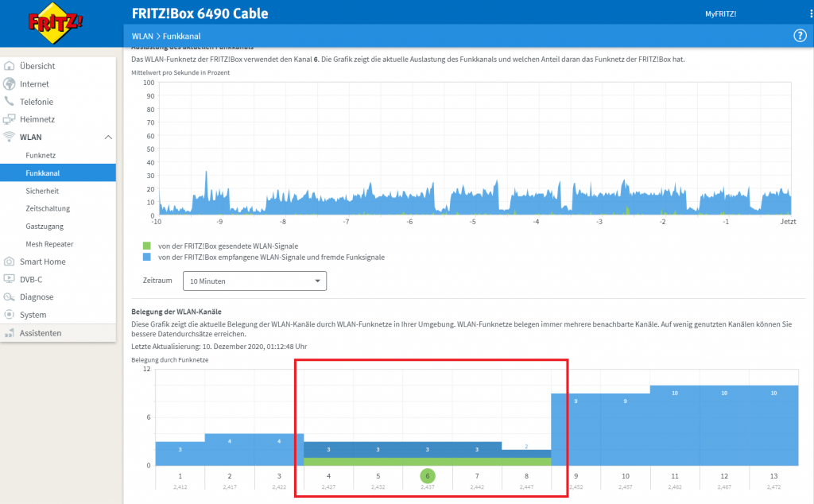
Task: Click the blue legend swatch for empfangene WLAN-Signale
Action: tap(147, 257)
